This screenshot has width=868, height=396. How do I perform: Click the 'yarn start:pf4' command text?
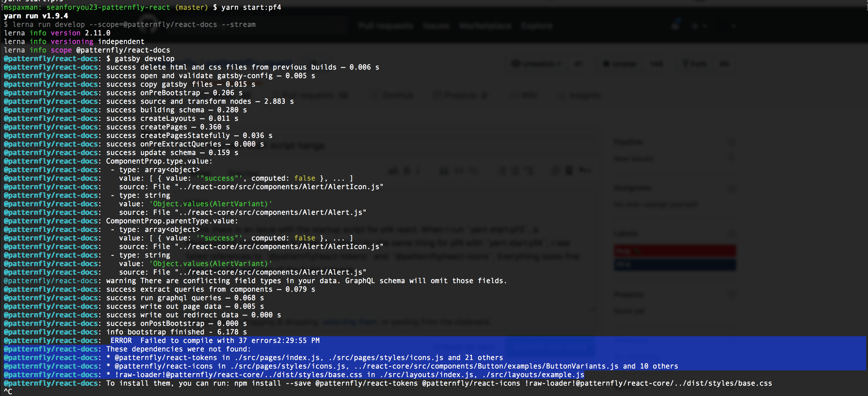(251, 7)
